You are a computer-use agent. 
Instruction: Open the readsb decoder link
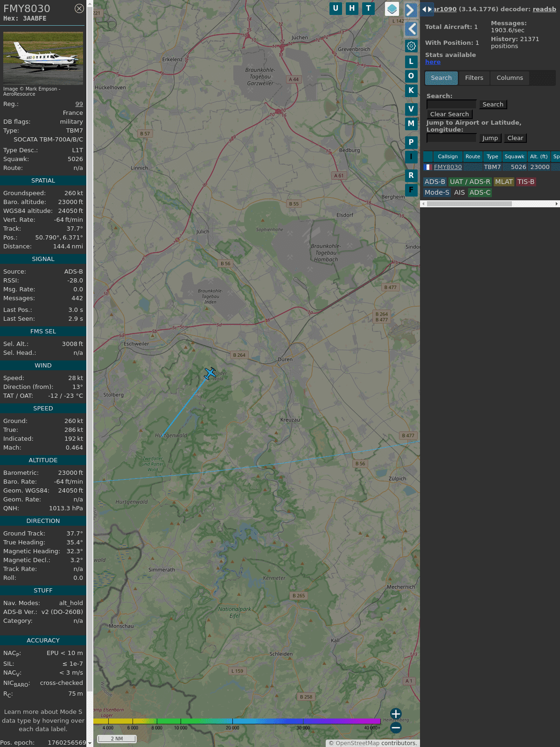pyautogui.click(x=544, y=9)
